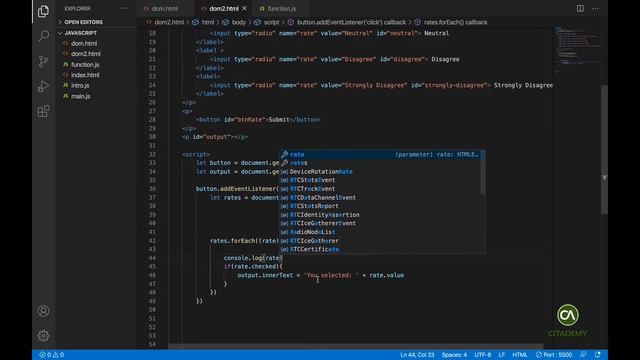Open dom2.html in the explorer
The width and height of the screenshot is (640, 360).
[85, 54]
